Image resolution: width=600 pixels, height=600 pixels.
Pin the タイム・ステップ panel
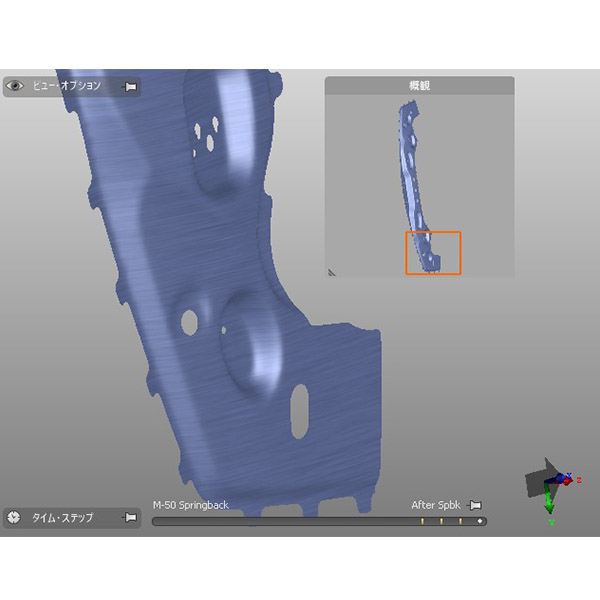(x=130, y=518)
